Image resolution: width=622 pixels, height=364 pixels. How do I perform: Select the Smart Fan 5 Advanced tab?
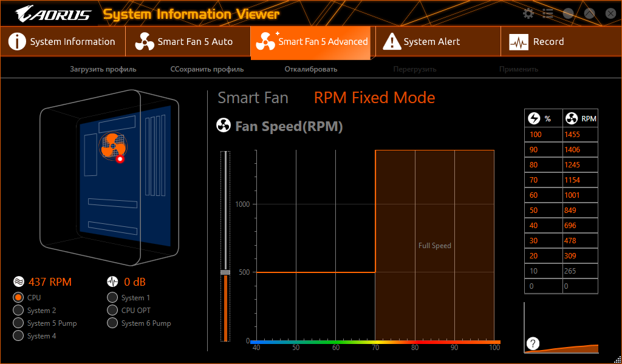pos(310,43)
